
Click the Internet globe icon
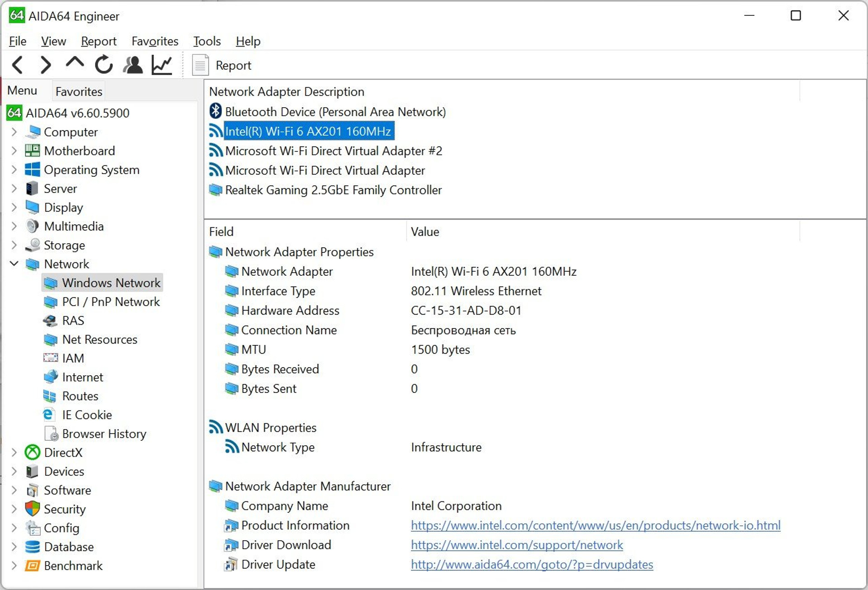51,377
